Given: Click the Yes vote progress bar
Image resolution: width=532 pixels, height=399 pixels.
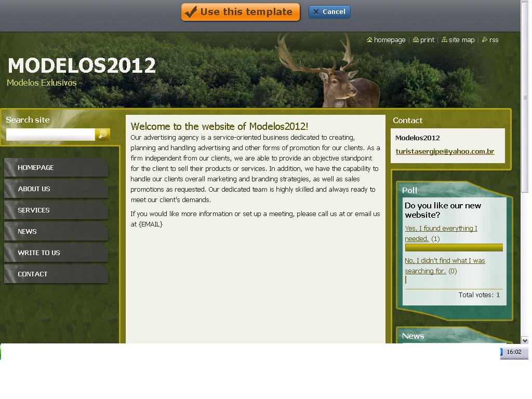Looking at the screenshot, I should point(454,248).
